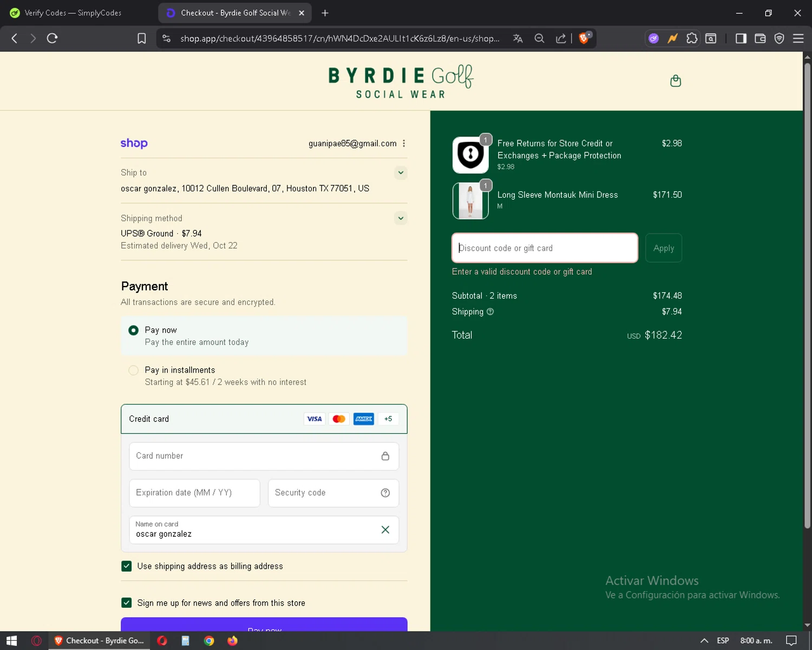Toggle use shipping address as billing address
The image size is (812, 650).
127,566
